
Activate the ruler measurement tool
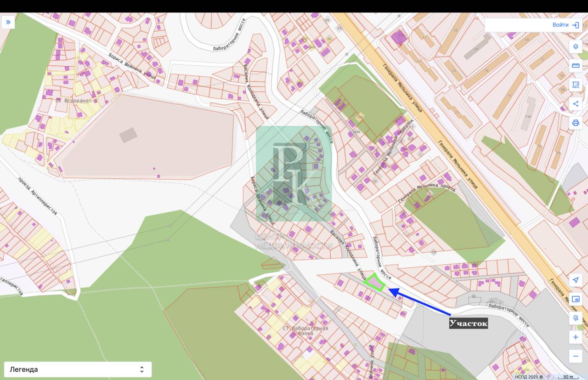pyautogui.click(x=576, y=66)
